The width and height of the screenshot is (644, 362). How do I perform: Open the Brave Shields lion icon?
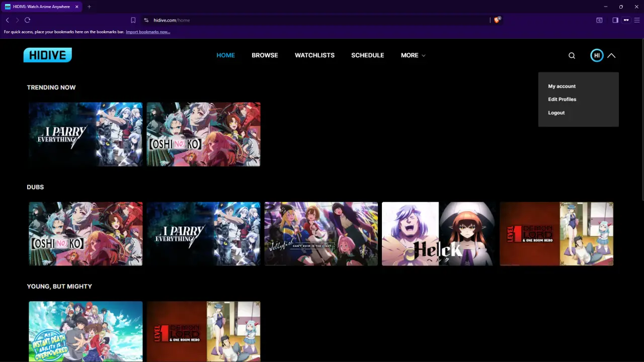(497, 20)
